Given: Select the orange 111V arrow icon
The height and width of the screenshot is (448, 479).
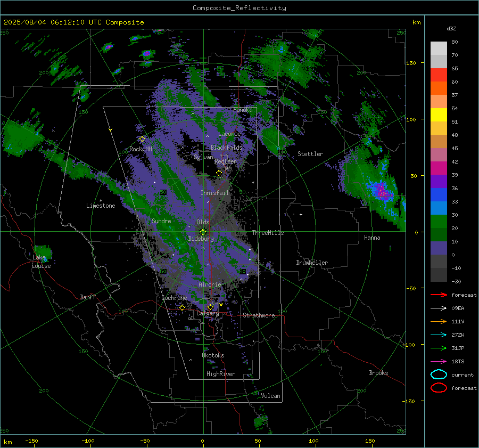Looking at the screenshot, I should [x=439, y=321].
